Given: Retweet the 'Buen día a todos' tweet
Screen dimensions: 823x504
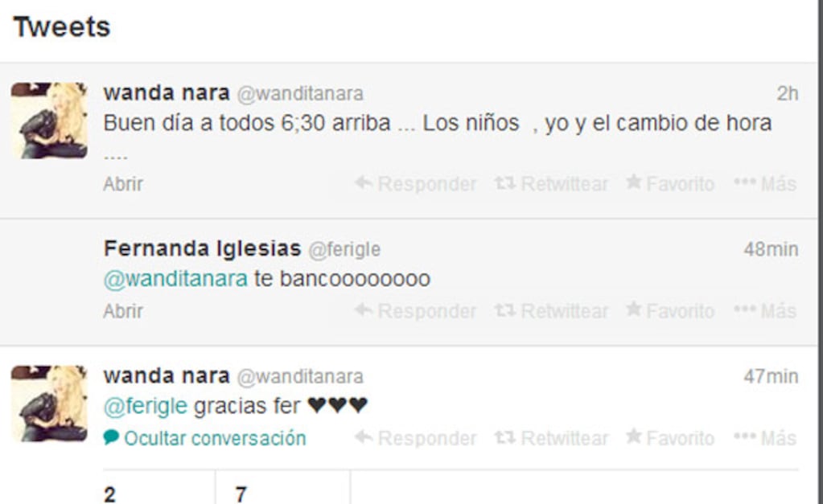Looking at the screenshot, I should [x=551, y=184].
